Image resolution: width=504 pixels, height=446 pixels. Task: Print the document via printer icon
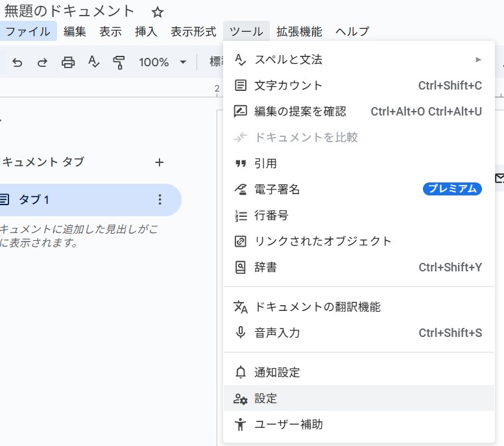coord(68,62)
